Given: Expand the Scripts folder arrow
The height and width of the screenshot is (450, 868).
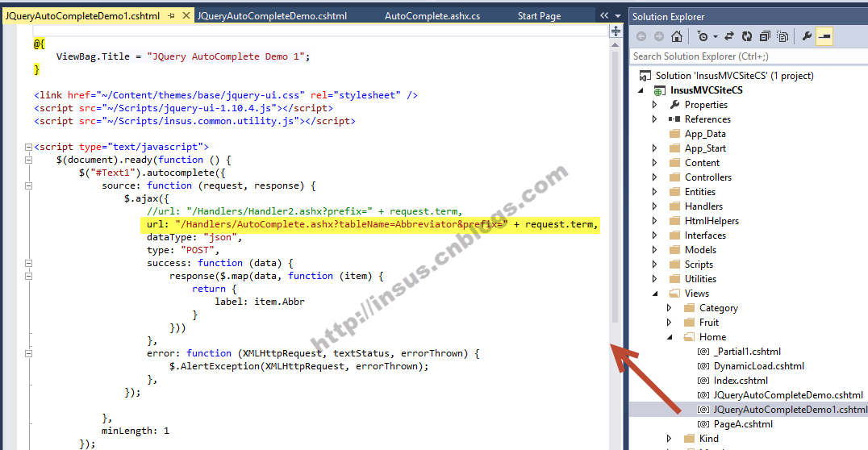Looking at the screenshot, I should click(x=655, y=265).
